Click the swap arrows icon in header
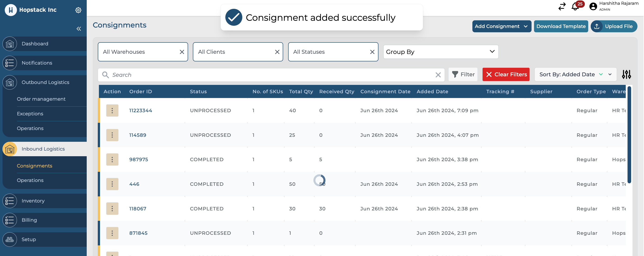 562,7
